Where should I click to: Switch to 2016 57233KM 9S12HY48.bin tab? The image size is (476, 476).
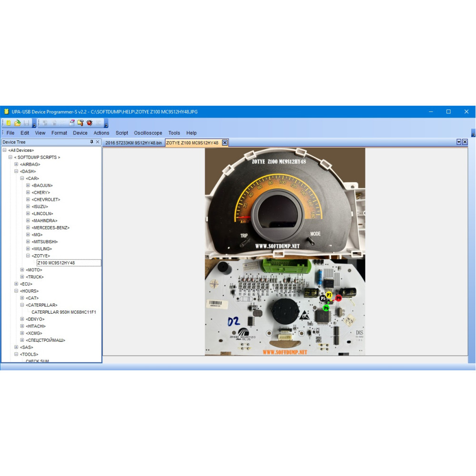[134, 143]
